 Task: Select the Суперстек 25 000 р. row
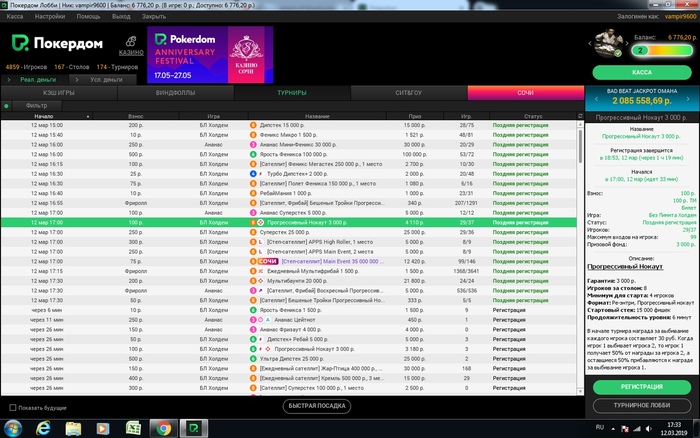pyautogui.click(x=289, y=232)
